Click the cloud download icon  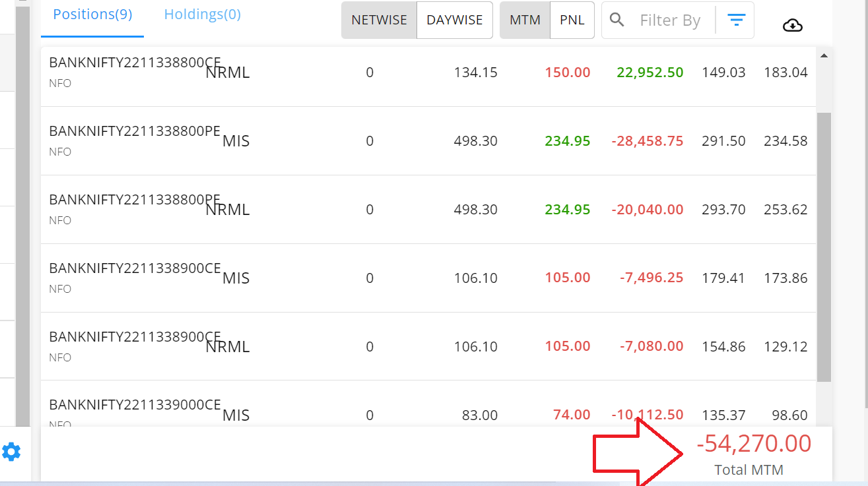[792, 25]
